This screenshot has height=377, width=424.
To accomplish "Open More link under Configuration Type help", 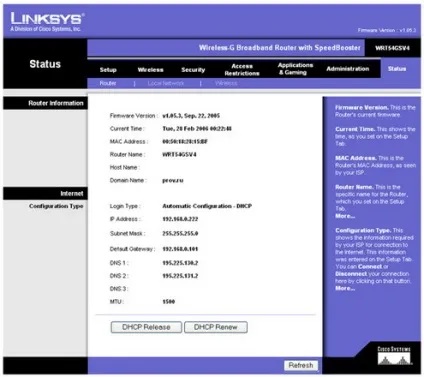I will (x=345, y=288).
